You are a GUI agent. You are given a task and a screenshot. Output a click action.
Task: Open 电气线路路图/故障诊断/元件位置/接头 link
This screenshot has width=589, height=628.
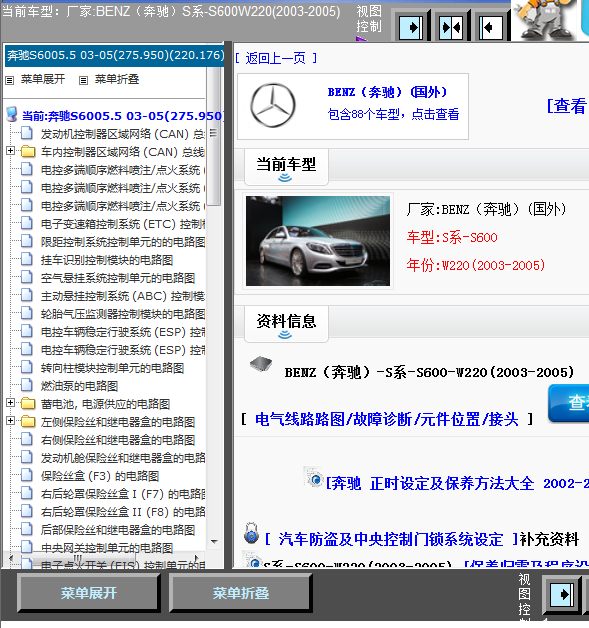(x=387, y=419)
